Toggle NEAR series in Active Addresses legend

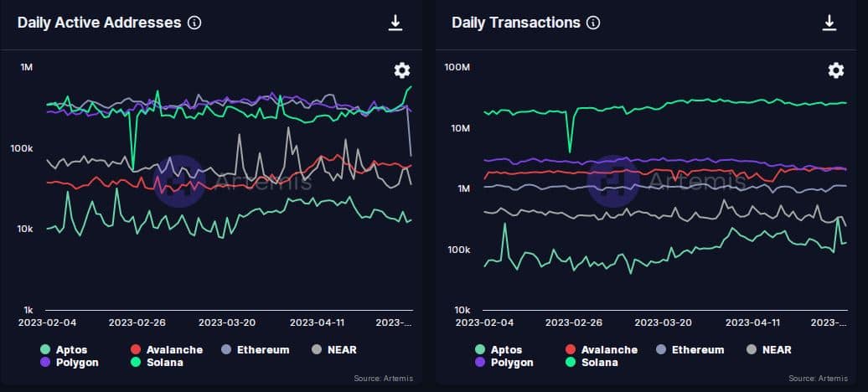coord(333,350)
